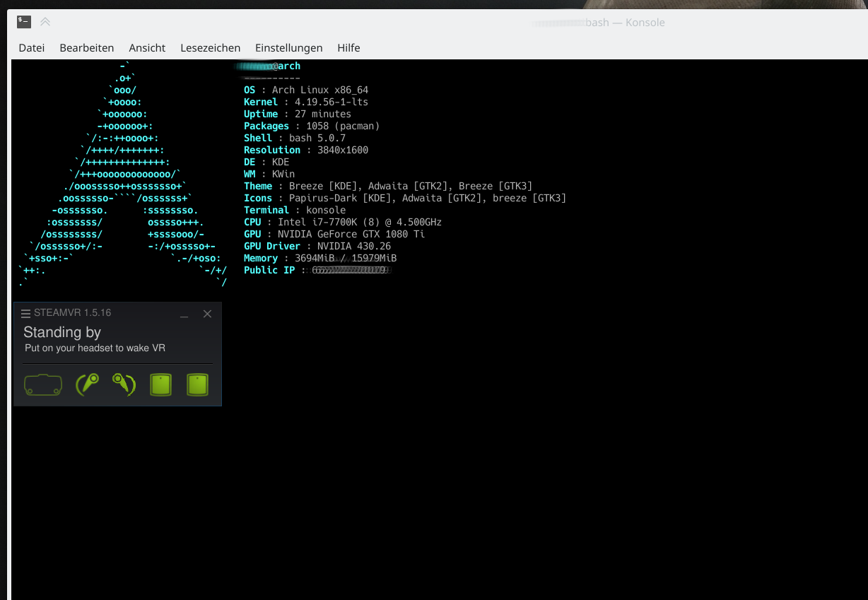Click the second base station icon
This screenshot has height=600, width=868.
coord(197,385)
